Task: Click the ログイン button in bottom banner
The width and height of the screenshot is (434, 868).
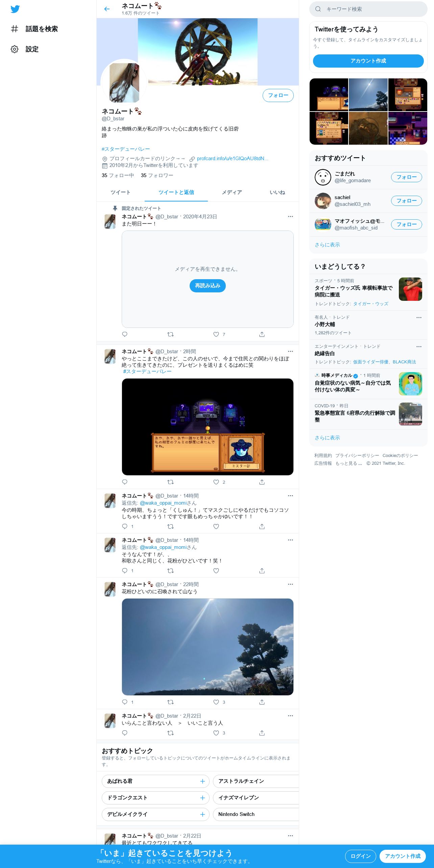Action: tap(361, 856)
